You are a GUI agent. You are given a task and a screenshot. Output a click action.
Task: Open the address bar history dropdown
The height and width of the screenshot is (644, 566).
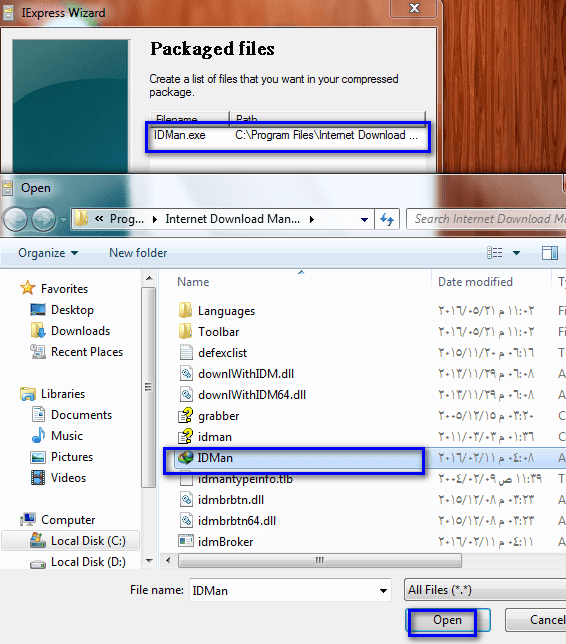click(364, 219)
